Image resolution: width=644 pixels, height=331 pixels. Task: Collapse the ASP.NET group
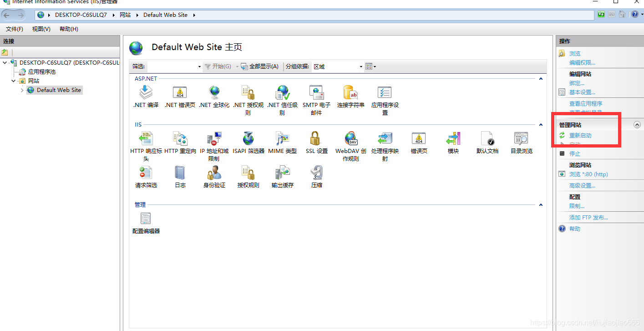(x=541, y=79)
